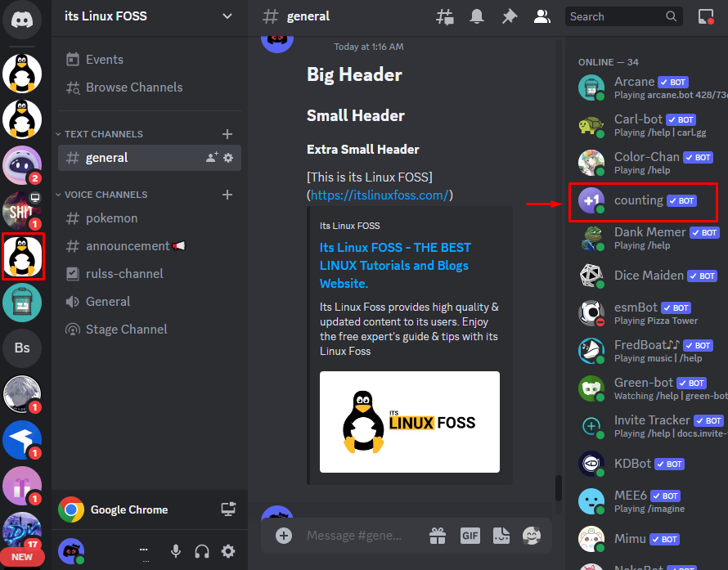This screenshot has width=728, height=570.
Task: Switch to the pokemon channel
Action: click(150, 218)
